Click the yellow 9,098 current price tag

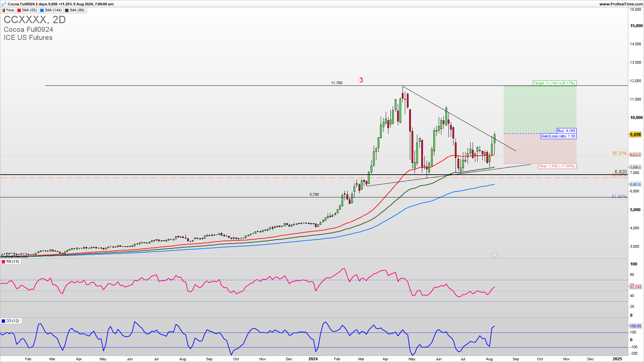coord(635,134)
